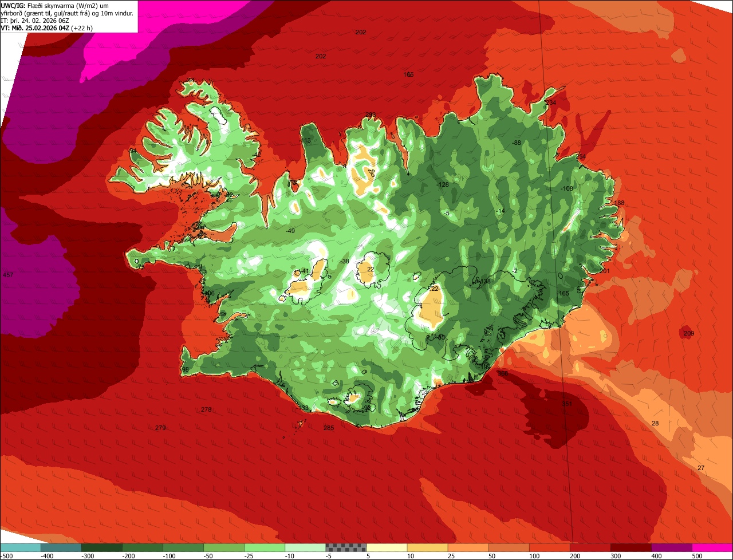The width and height of the screenshot is (733, 560).
Task: Click the '278' value over the southwest sea
Action: [206, 409]
